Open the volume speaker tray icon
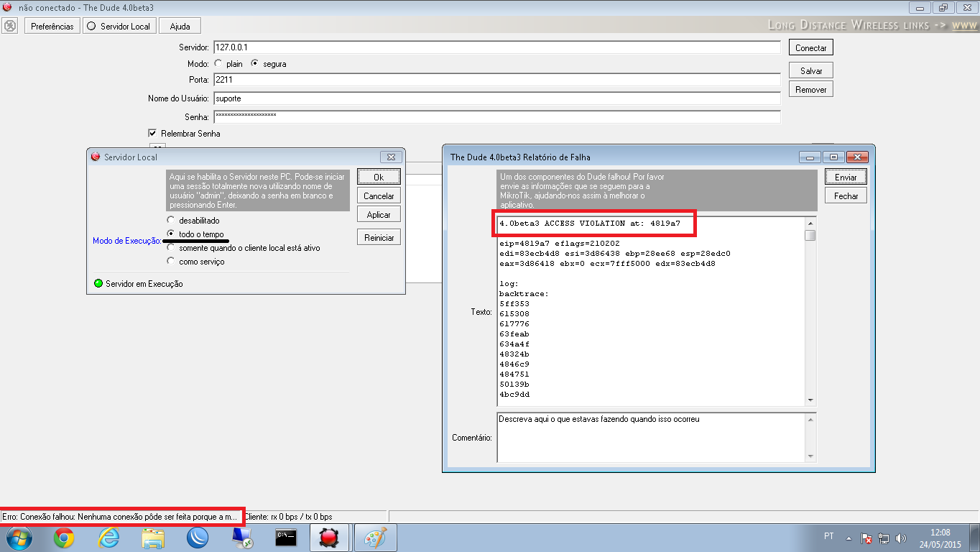Image resolution: width=980 pixels, height=552 pixels. click(901, 538)
